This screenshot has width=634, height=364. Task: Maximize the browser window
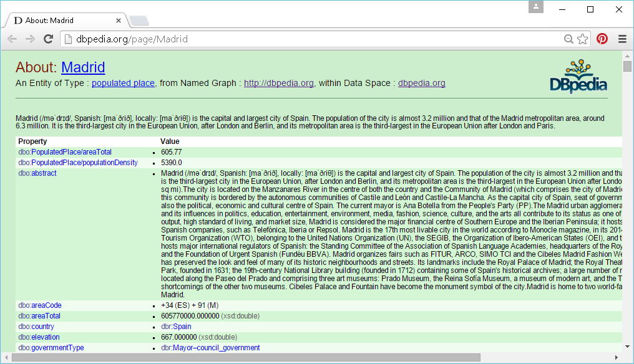click(590, 9)
